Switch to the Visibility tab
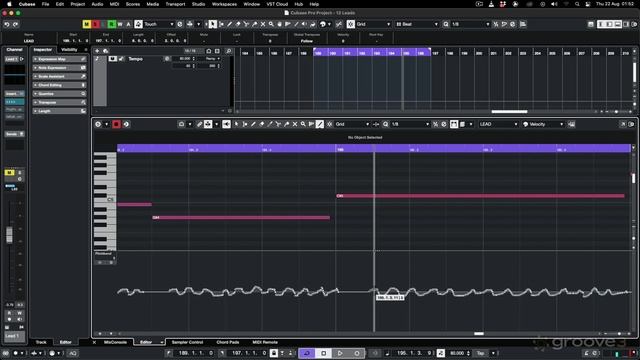 pyautogui.click(x=69, y=50)
